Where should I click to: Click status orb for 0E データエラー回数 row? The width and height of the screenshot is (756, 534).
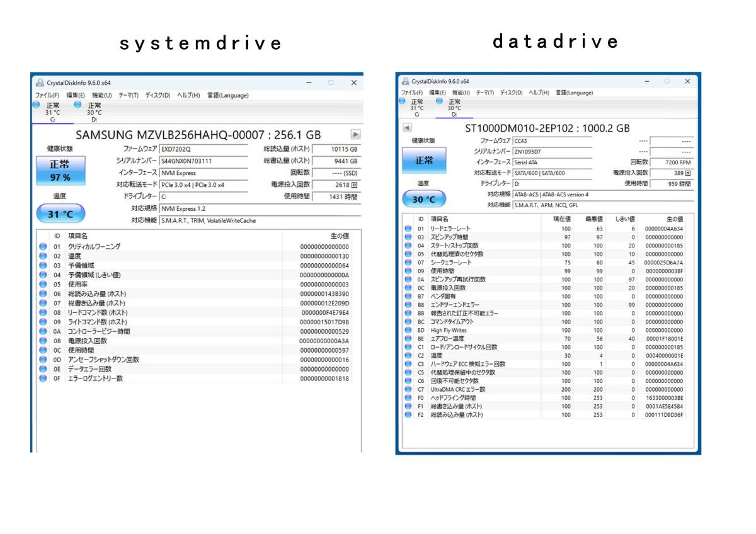click(x=43, y=369)
